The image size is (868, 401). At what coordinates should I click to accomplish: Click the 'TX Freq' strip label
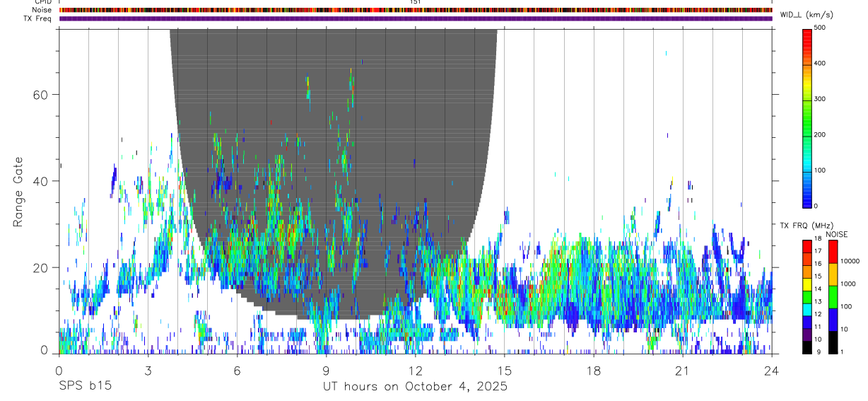point(38,18)
